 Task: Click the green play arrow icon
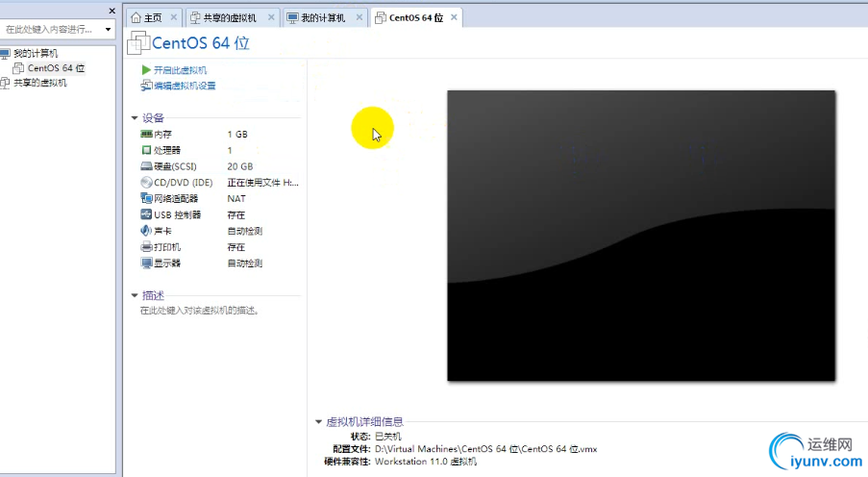(146, 70)
